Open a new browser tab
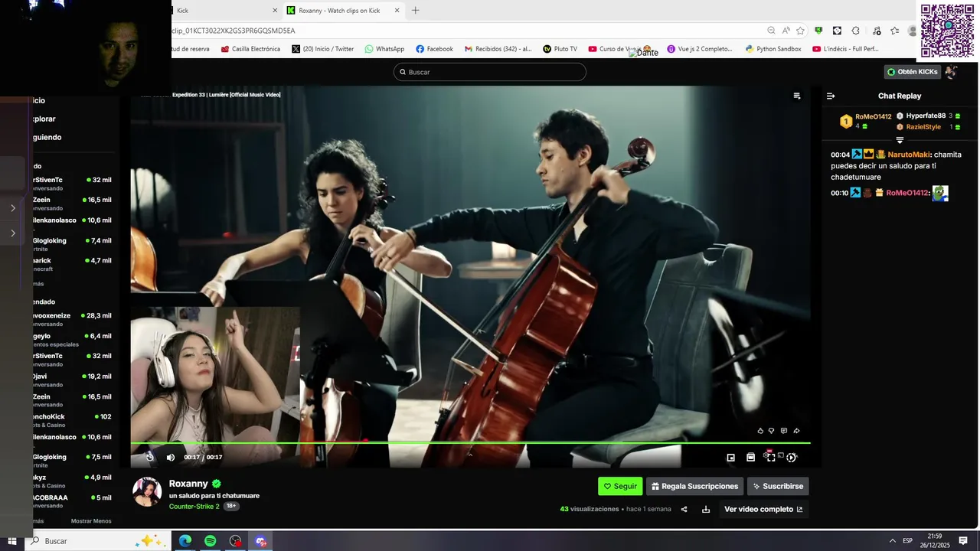This screenshot has width=980, height=551. coord(416,11)
